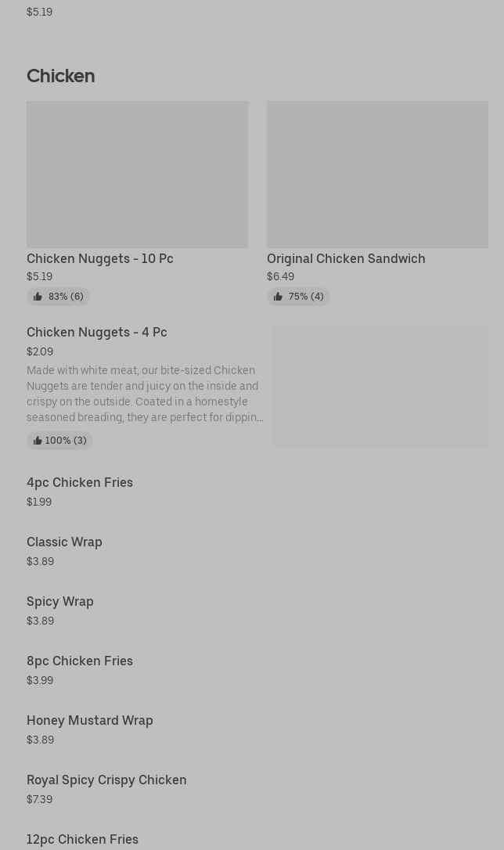Viewport: 504px width, 850px height.
Task: Select the Classic Wrap item
Action: [x=64, y=542]
